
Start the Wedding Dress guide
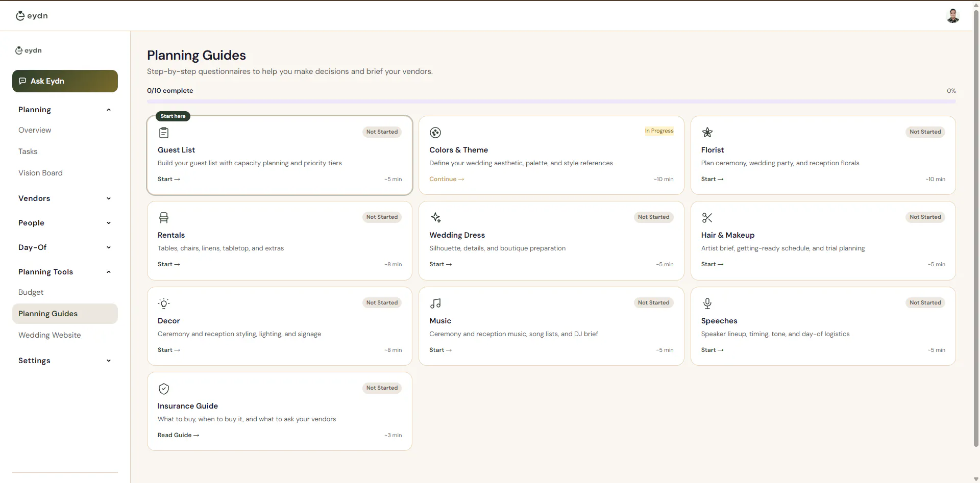(440, 264)
